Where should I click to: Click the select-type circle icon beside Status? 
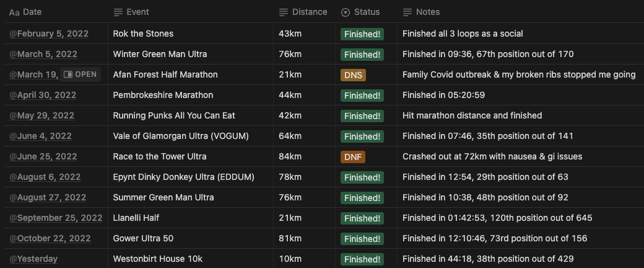pyautogui.click(x=346, y=12)
